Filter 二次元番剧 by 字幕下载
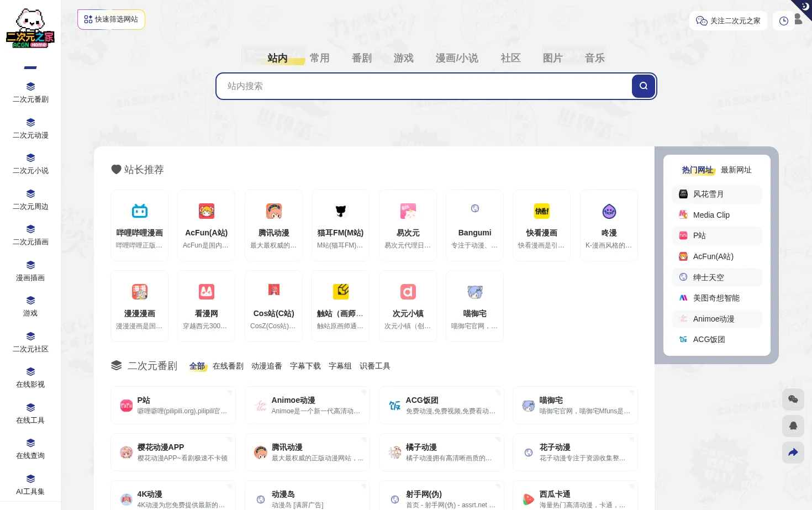This screenshot has width=812, height=510. pyautogui.click(x=305, y=366)
